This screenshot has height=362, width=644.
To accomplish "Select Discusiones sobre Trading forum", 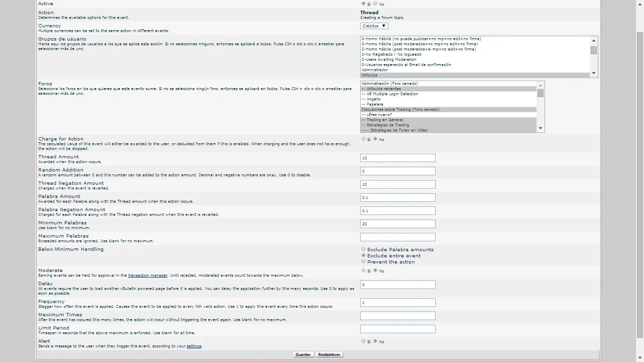I will (x=448, y=109).
